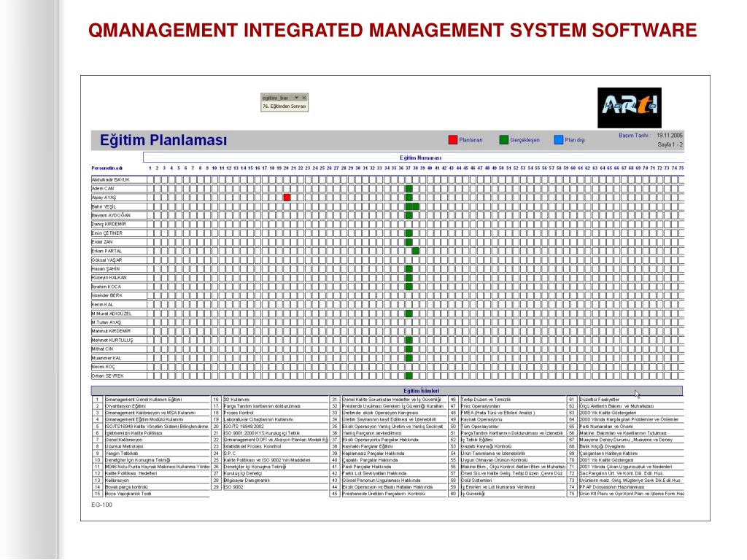Click the 'Eğitim İsimleri' section header
The width and height of the screenshot is (747, 560).
click(387, 391)
